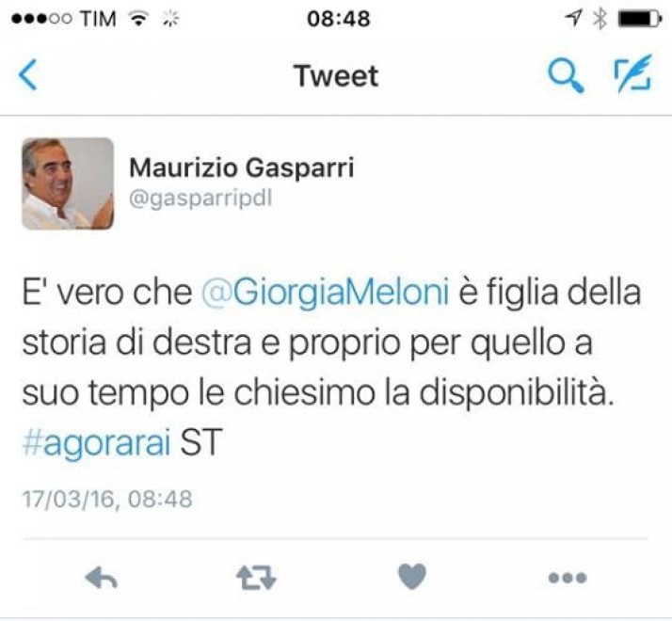Tap the @gasparripdl handle
Screen dimensions: 672x621
tap(200, 199)
